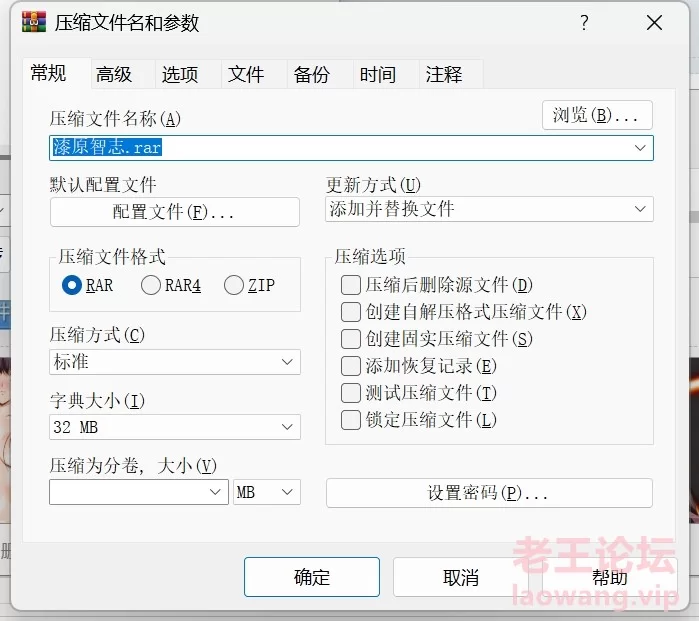
Task: Enable 压缩后删除源文件 checkbox
Action: coord(351,286)
